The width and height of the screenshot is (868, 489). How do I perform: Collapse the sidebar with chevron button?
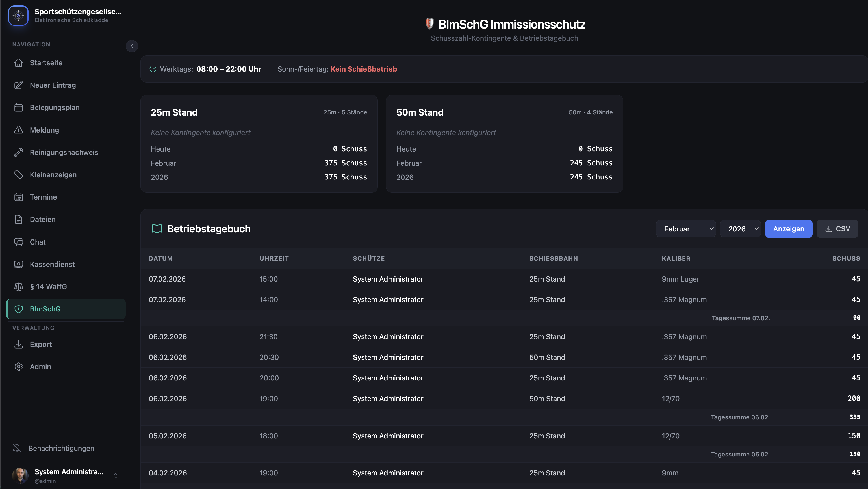[132, 46]
